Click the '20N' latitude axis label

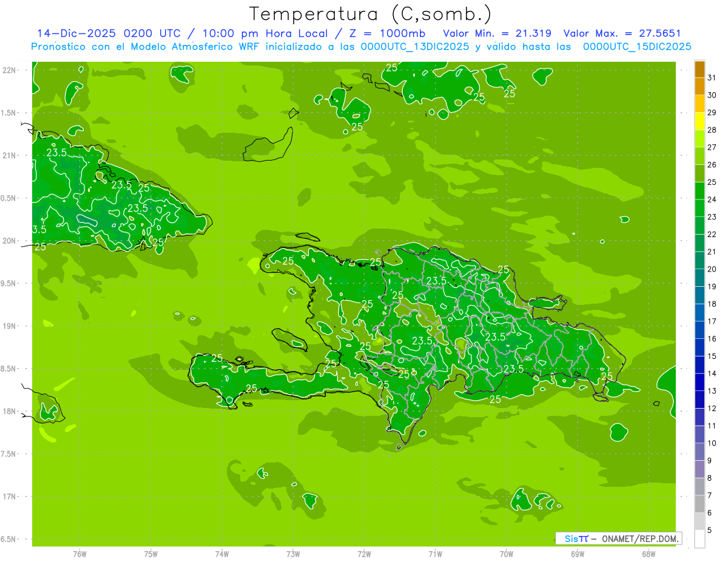coord(9,241)
